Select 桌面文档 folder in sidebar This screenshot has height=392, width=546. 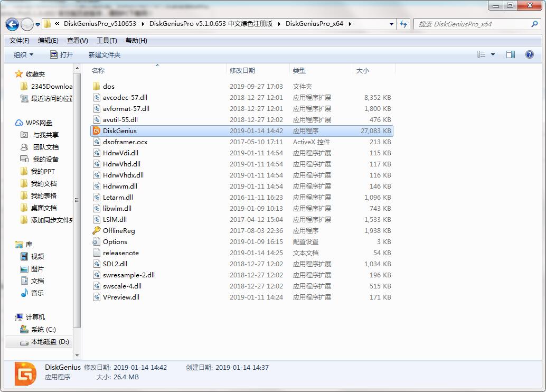43,208
